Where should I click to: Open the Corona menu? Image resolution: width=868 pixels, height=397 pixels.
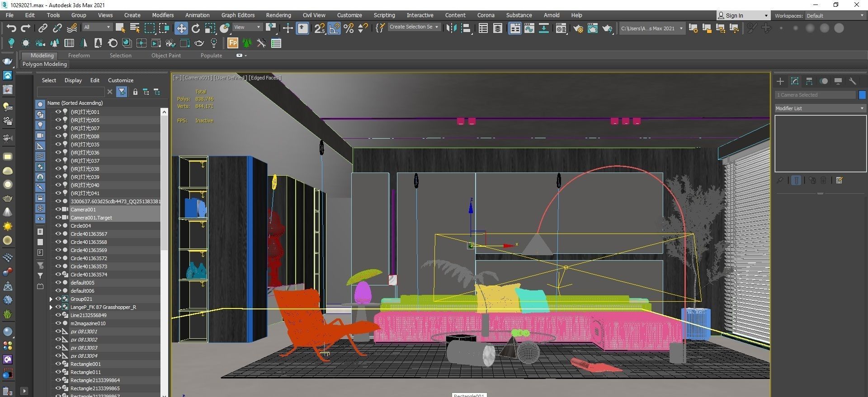(486, 15)
